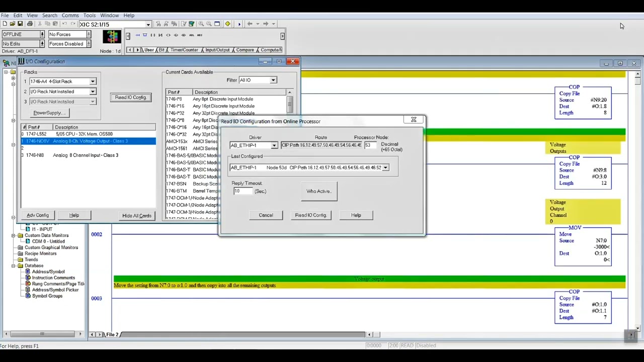
Task: Click the blue play arrow icon
Action: [x=239, y=24]
